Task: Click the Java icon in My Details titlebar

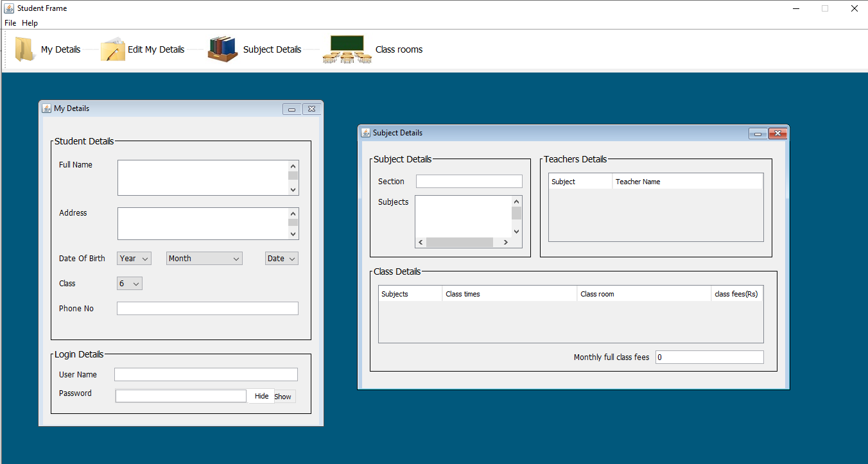Action: (x=47, y=108)
